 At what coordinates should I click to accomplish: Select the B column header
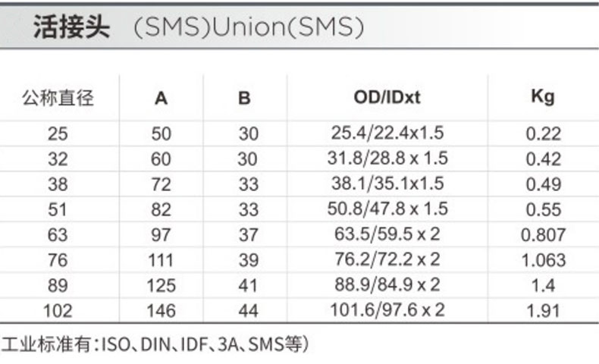[x=244, y=97]
